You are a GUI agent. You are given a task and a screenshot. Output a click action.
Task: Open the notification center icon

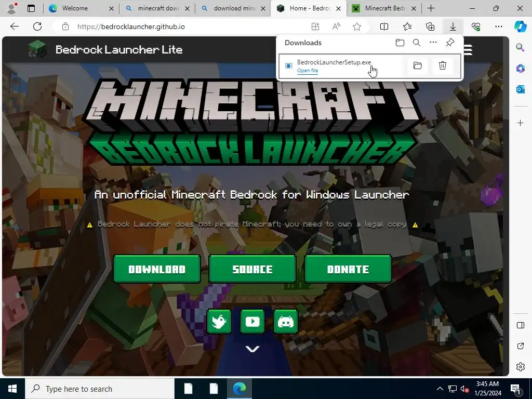515,389
